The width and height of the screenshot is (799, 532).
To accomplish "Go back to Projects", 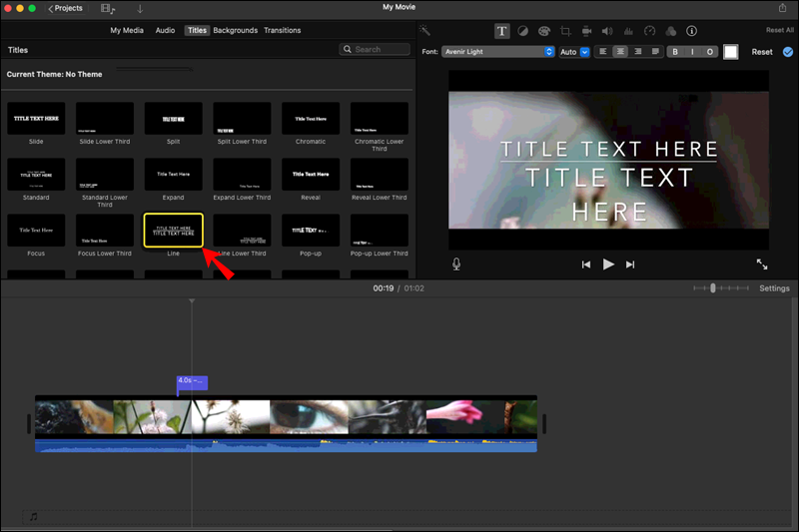I will click(x=66, y=8).
